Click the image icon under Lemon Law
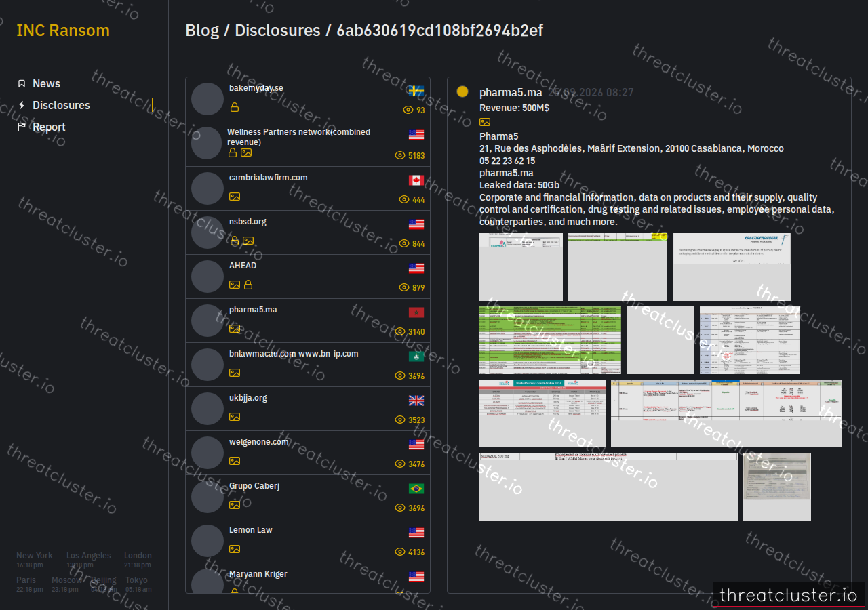Image resolution: width=868 pixels, height=610 pixels. (235, 549)
